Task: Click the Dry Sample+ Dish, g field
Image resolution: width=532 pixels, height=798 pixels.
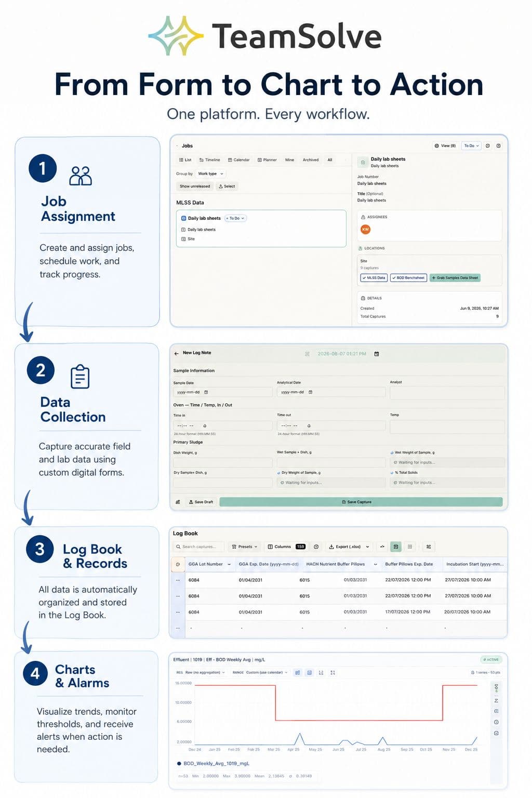Action: (222, 483)
